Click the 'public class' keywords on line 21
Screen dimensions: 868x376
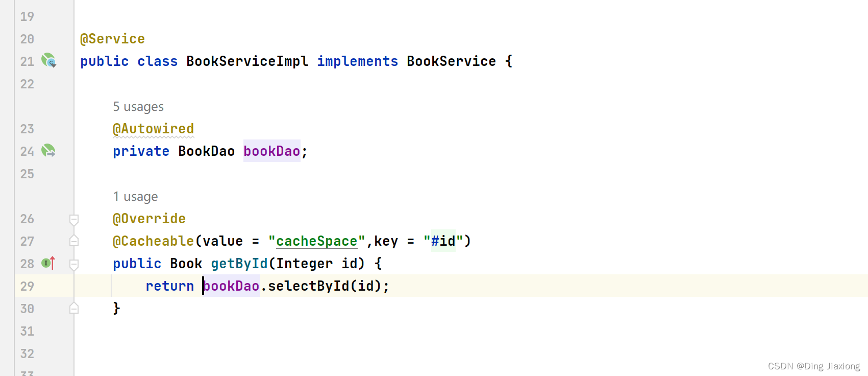pos(129,61)
